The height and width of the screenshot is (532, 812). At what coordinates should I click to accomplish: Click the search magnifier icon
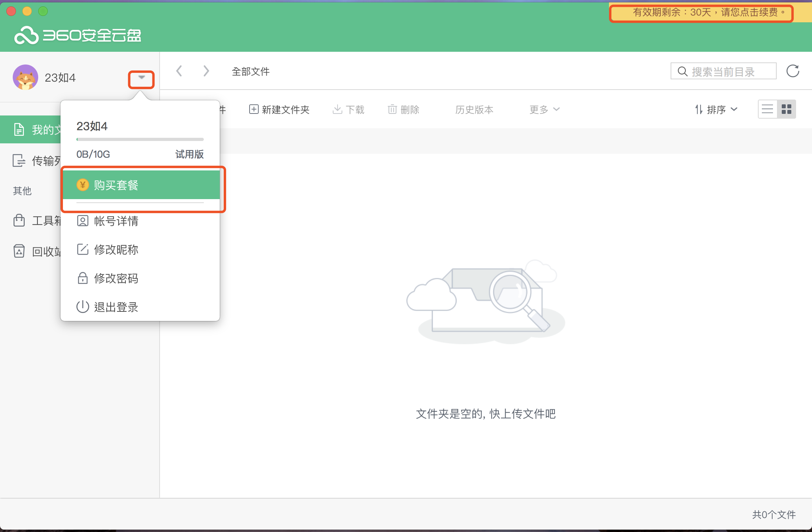[682, 72]
